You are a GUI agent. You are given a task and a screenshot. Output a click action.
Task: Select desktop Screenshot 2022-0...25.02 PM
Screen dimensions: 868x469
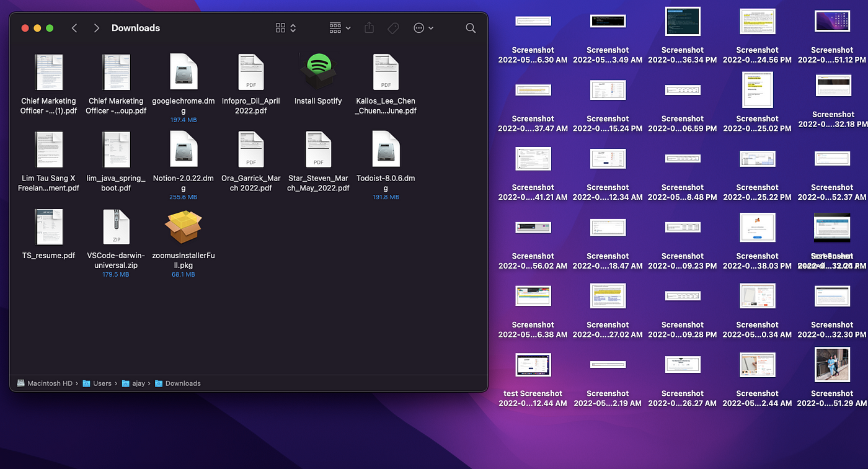pyautogui.click(x=758, y=90)
